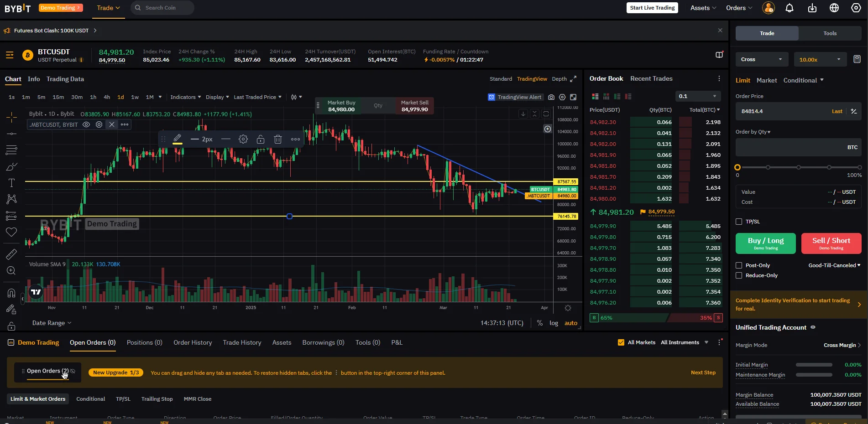
Task: Select the 4h chart timeframe
Action: (107, 97)
